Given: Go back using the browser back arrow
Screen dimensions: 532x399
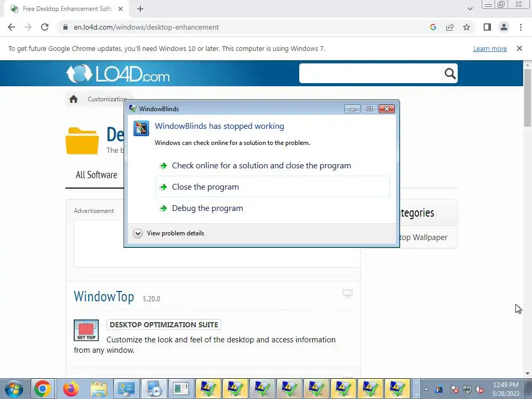Looking at the screenshot, I should (x=11, y=27).
